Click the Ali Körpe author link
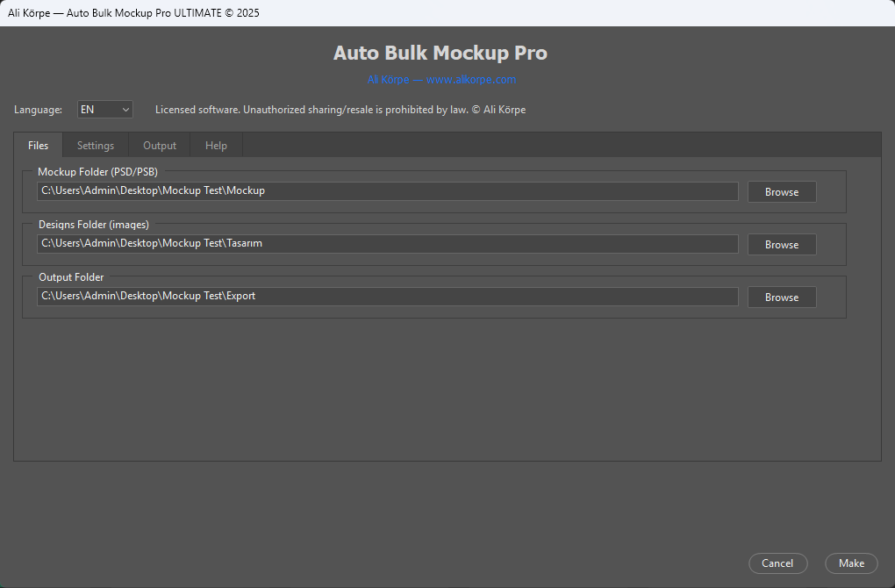The width and height of the screenshot is (895, 588). coord(387,79)
